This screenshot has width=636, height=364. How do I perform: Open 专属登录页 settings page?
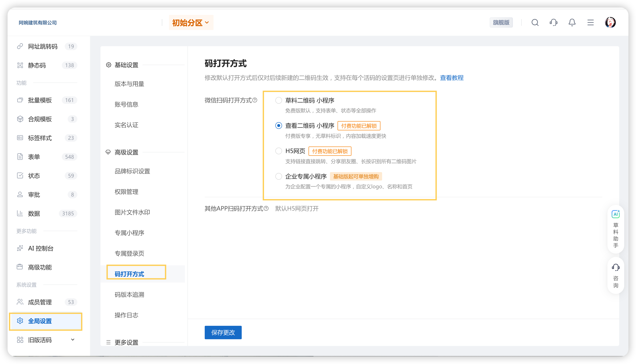coord(129,253)
